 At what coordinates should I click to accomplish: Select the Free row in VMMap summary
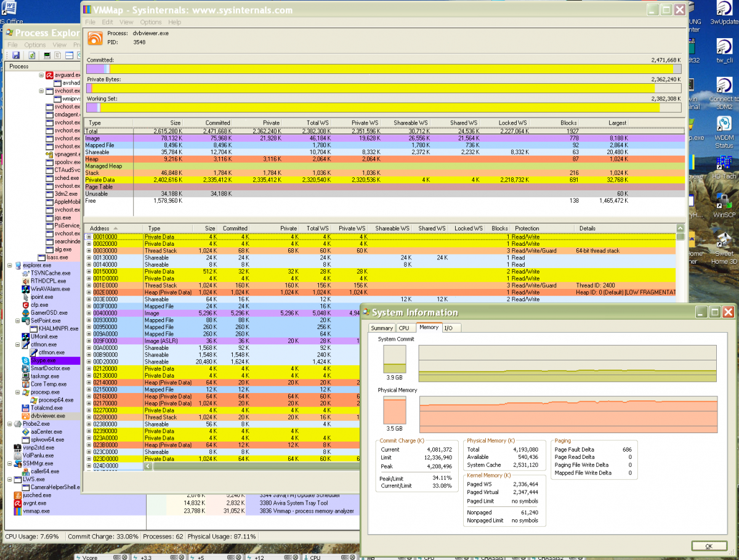384,200
